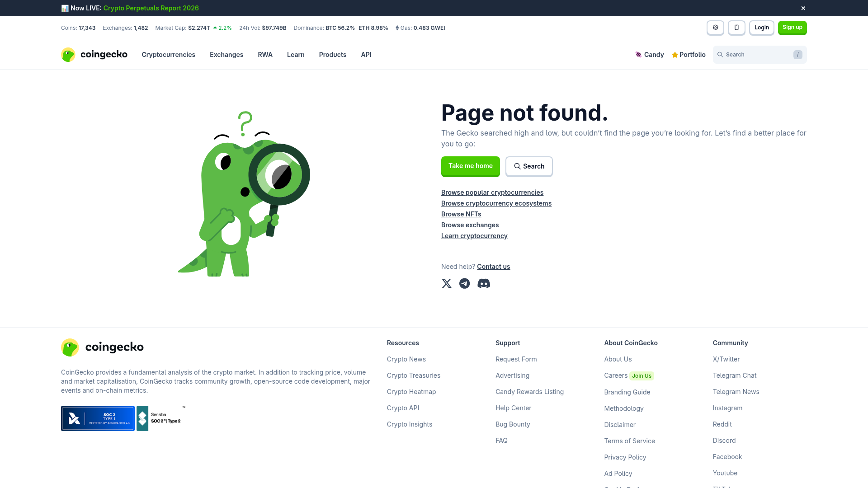The height and width of the screenshot is (488, 868).
Task: Click the Sensiba SOC 2 Type 2 badge
Action: 161,418
